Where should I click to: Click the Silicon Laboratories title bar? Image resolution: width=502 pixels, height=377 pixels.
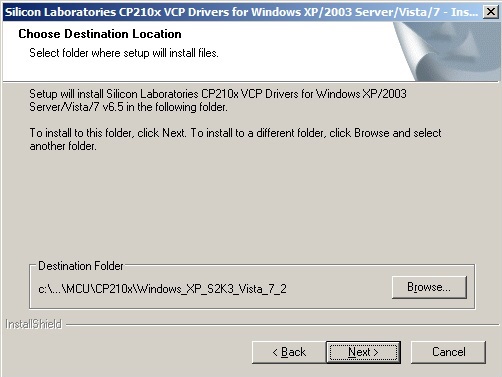tap(242, 12)
